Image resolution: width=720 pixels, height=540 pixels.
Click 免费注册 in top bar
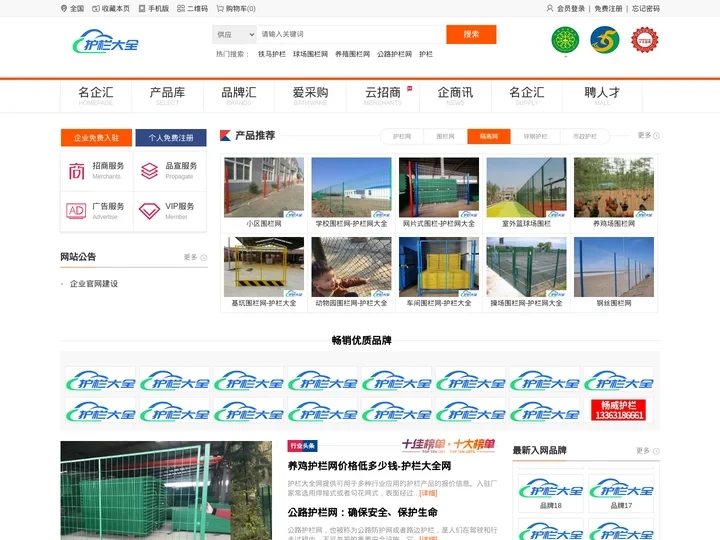tap(608, 8)
